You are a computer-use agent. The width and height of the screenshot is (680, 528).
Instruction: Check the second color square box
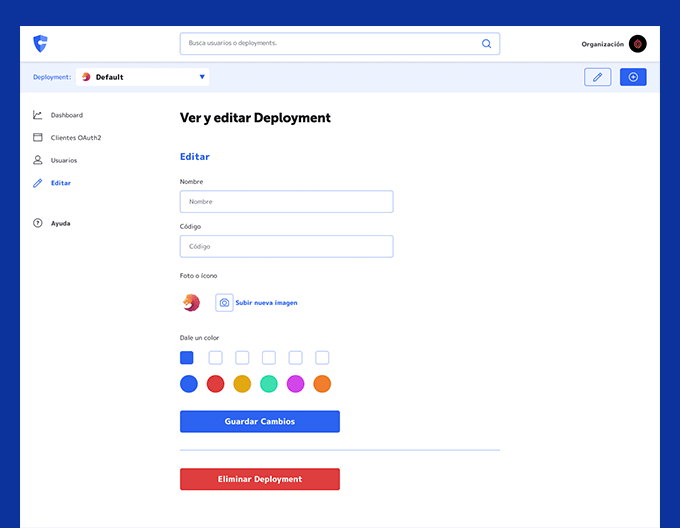pos(215,358)
